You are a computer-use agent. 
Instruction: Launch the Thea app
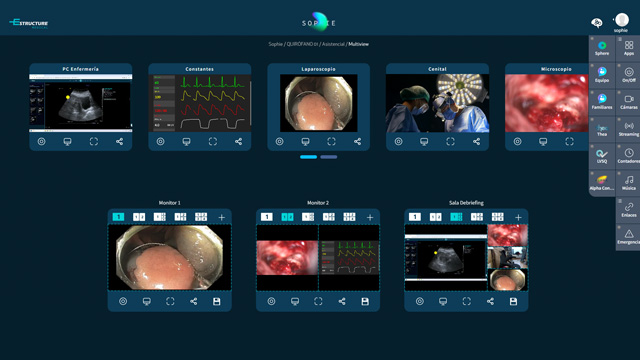[x=602, y=129]
